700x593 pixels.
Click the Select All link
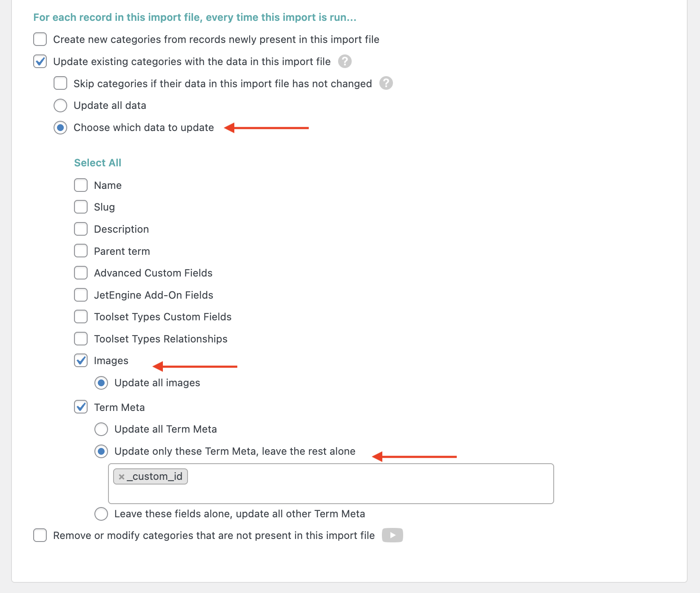(x=97, y=163)
